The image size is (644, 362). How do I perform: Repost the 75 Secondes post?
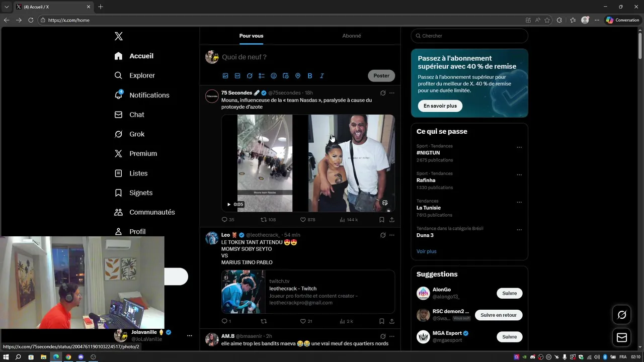pyautogui.click(x=268, y=220)
